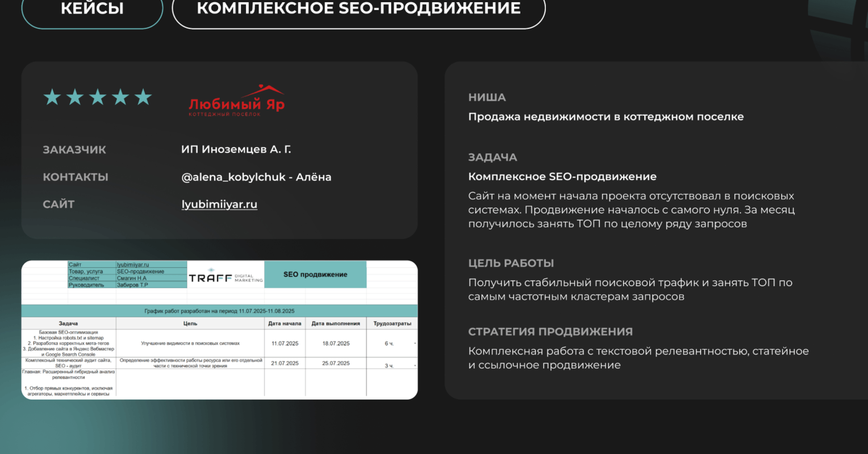The image size is (868, 454).
Task: Click 'Продажа недвижимости в коттеджном поселке' text
Action: pos(606,117)
